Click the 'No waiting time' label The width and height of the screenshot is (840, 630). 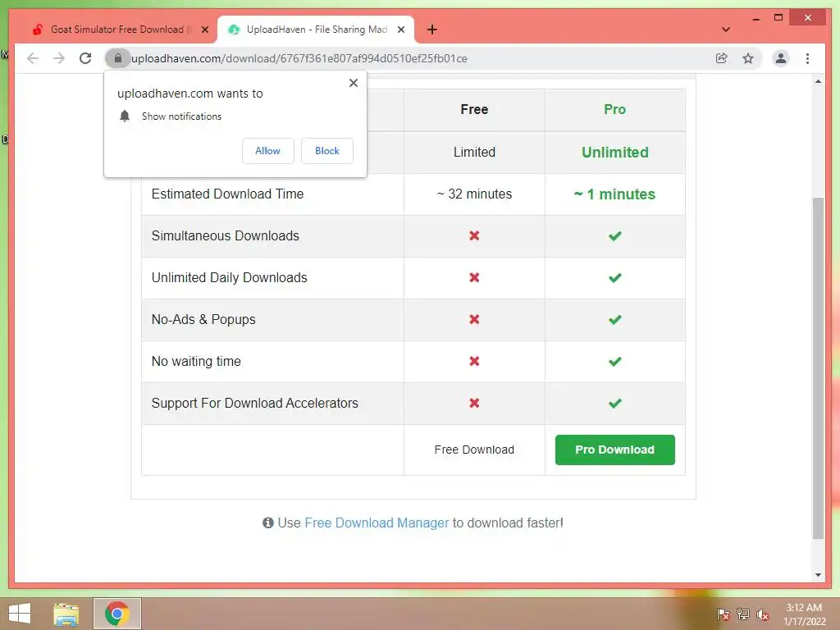[x=196, y=361]
